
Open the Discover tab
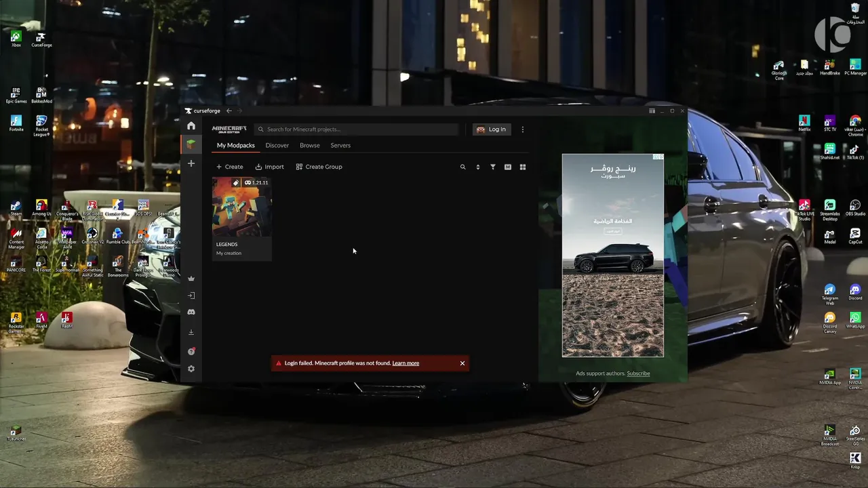[x=277, y=145]
